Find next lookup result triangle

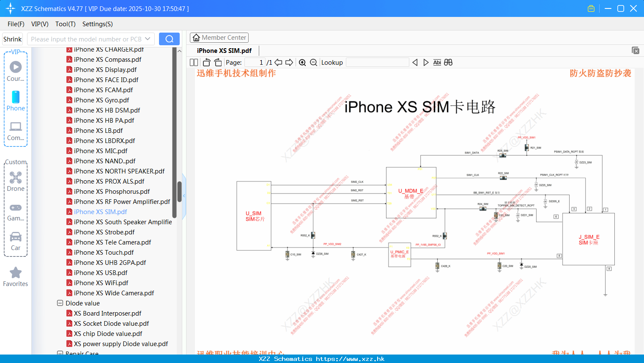426,62
